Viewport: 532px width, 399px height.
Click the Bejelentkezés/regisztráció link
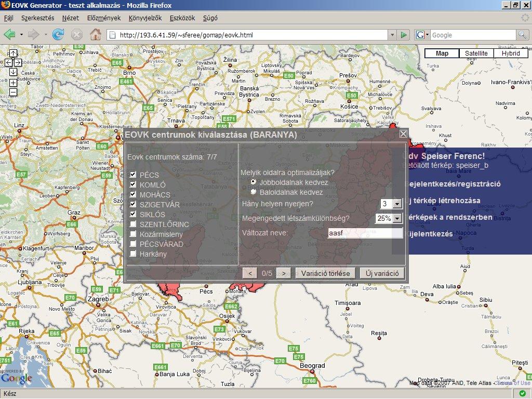[453, 184]
